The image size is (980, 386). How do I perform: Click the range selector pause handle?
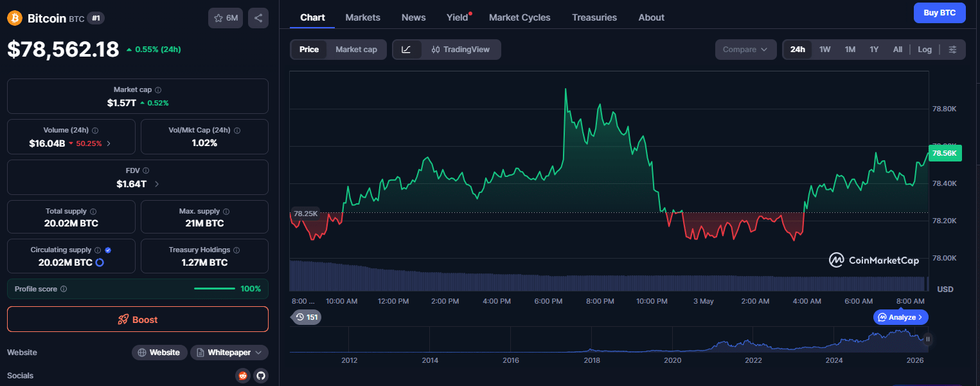pyautogui.click(x=928, y=339)
